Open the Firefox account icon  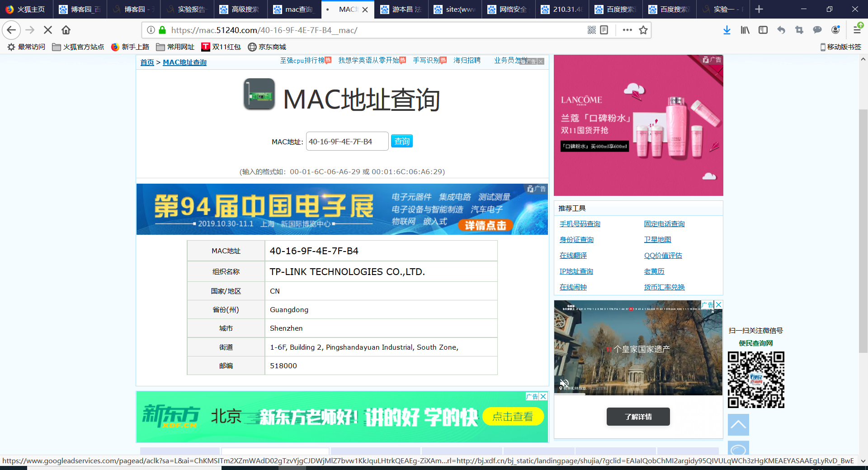coord(835,30)
